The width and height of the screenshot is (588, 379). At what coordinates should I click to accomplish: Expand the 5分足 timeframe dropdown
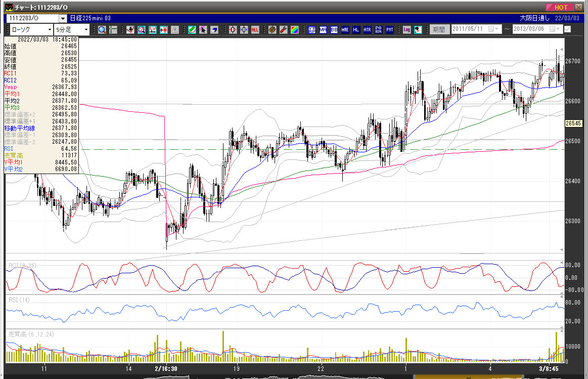85,30
